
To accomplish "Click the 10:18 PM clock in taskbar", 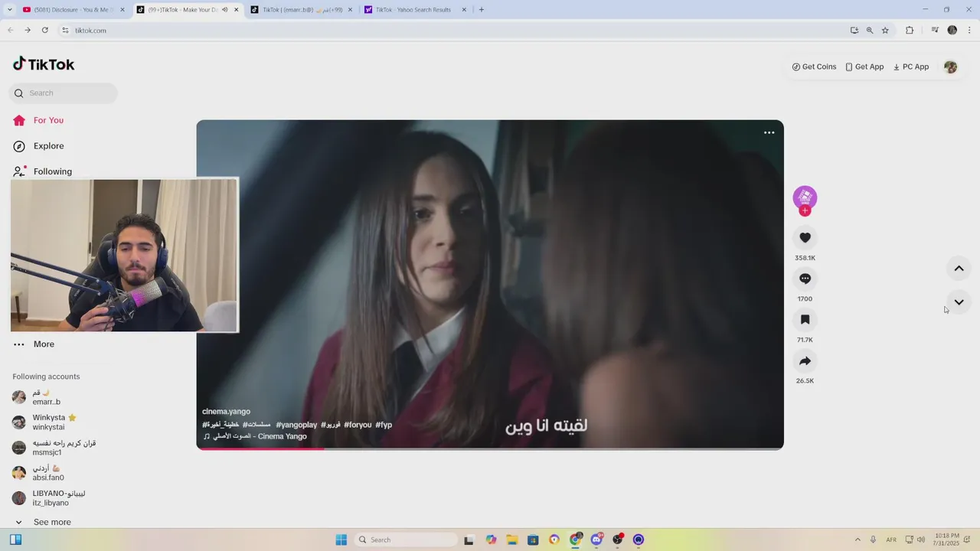I will click(x=947, y=540).
